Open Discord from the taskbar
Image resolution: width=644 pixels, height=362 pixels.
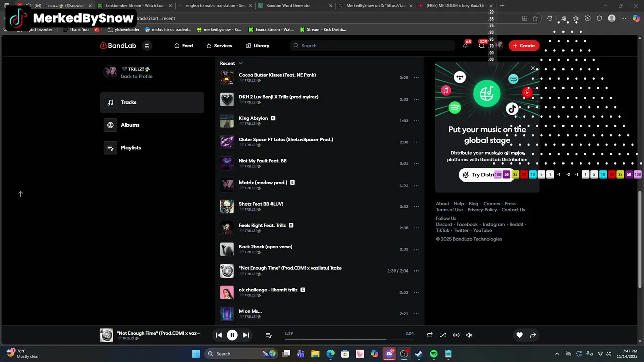pos(389,354)
